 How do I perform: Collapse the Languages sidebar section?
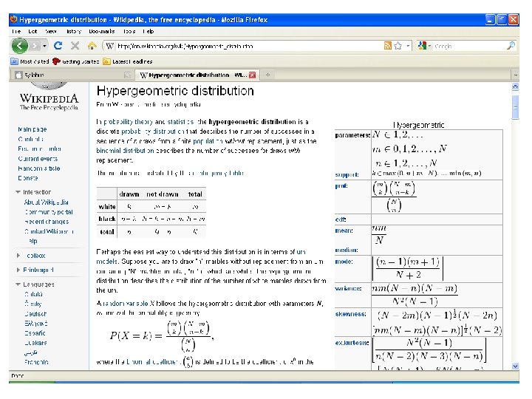pyautogui.click(x=18, y=284)
